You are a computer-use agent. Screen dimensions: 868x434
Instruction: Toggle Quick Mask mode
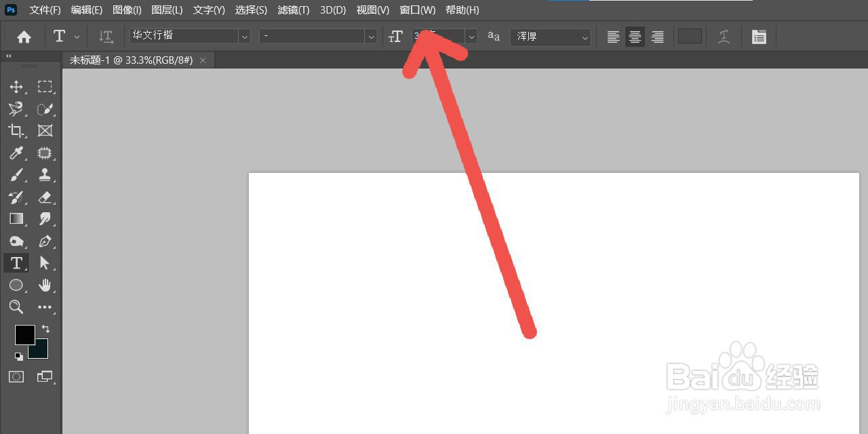pyautogui.click(x=16, y=376)
